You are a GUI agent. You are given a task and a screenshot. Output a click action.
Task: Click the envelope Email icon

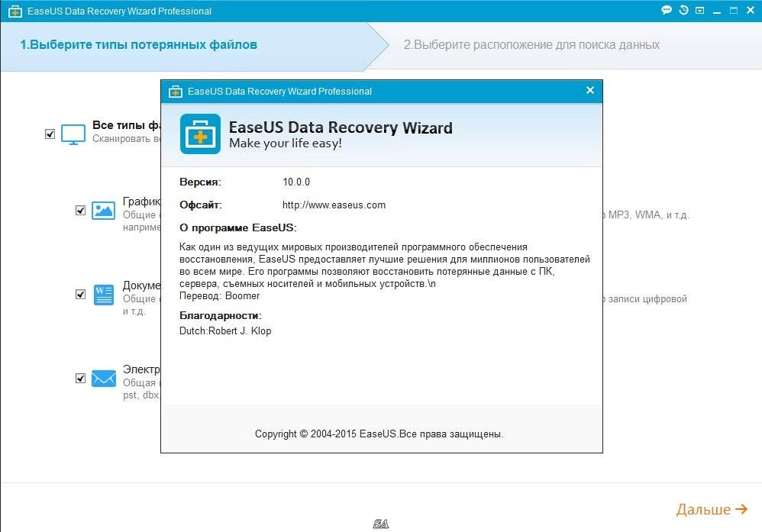click(x=104, y=378)
